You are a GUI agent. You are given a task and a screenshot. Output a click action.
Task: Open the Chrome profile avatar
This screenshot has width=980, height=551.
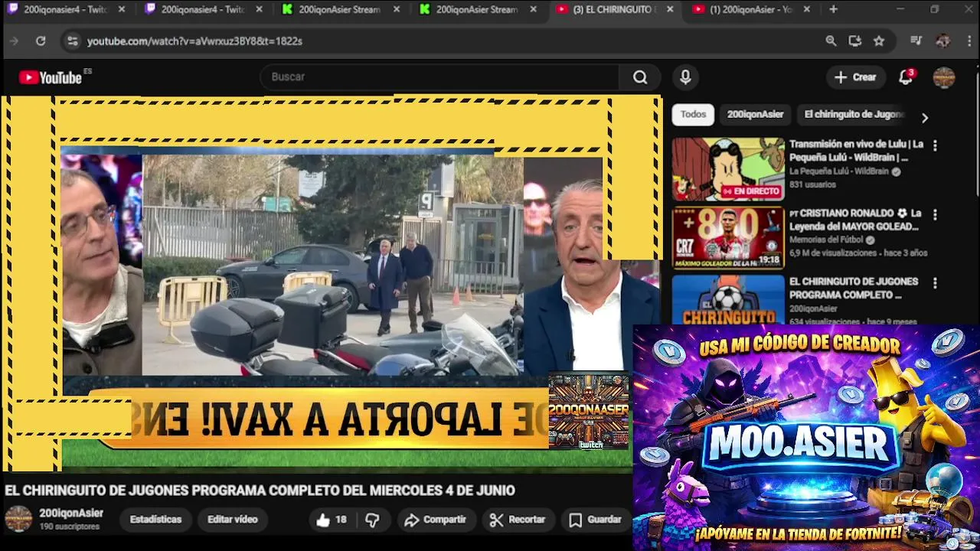click(x=943, y=41)
